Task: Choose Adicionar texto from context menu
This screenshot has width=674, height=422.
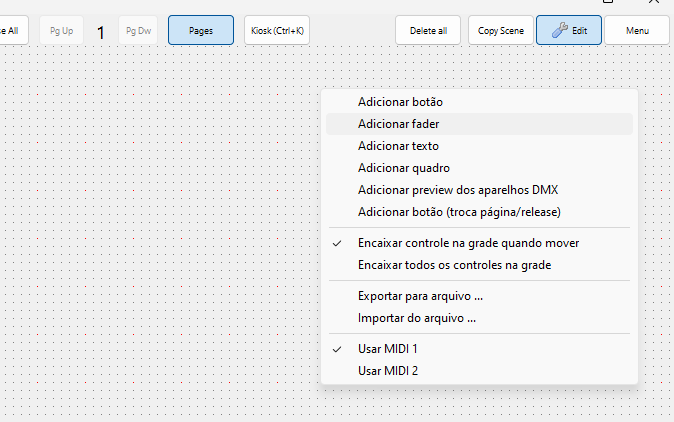Action: point(479,146)
